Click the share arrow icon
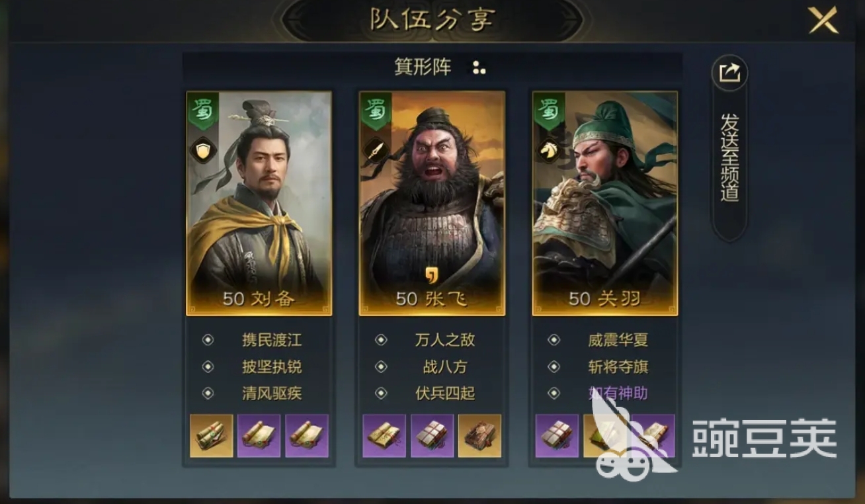Screen dimensions: 865x504 (x=729, y=72)
